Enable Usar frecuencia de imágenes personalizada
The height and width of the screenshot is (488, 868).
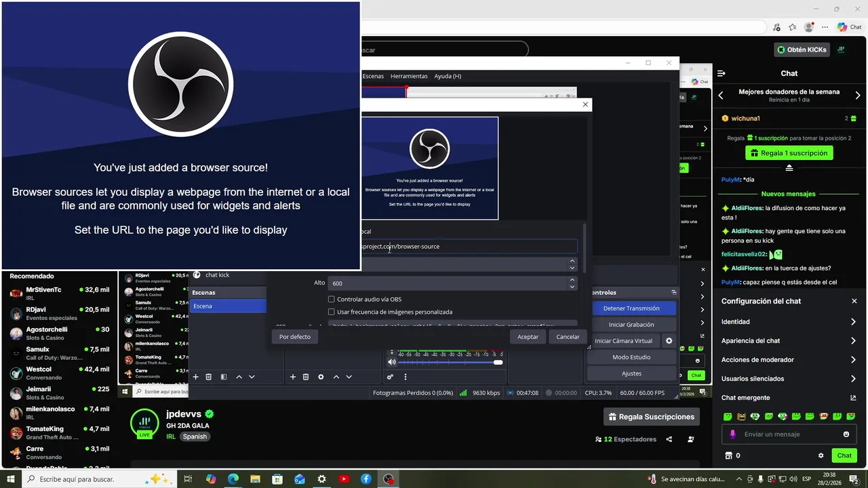tap(332, 312)
